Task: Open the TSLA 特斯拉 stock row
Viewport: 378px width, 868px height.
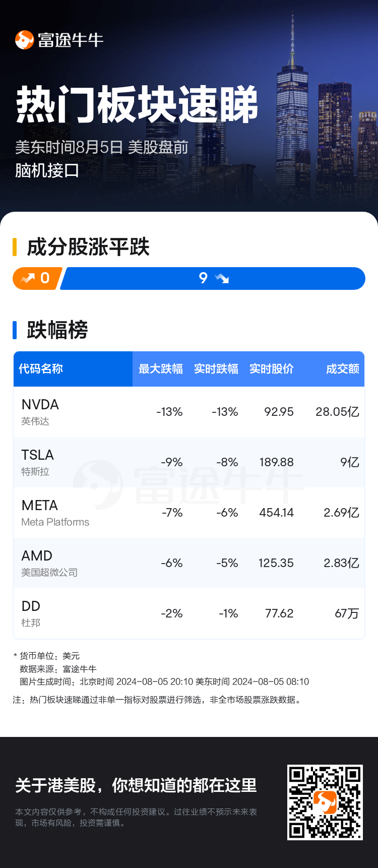Action: coord(188,462)
